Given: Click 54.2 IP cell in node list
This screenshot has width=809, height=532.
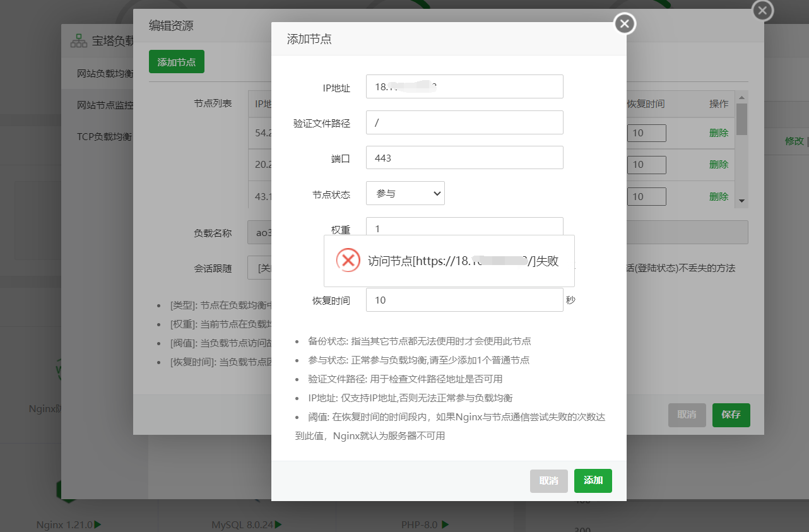Looking at the screenshot, I should 263,133.
